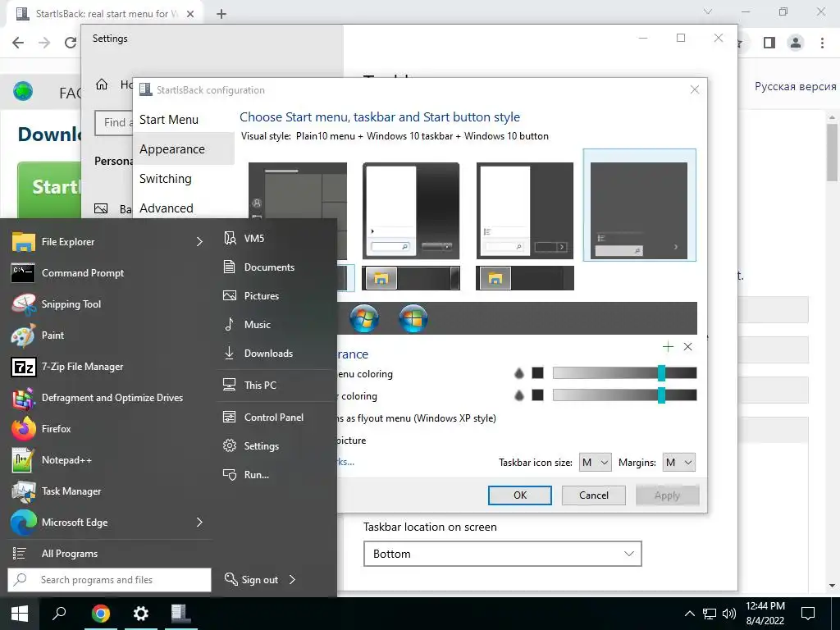The width and height of the screenshot is (840, 630).
Task: Switch to StartIsBack icon on taskbar
Action: [x=181, y=614]
